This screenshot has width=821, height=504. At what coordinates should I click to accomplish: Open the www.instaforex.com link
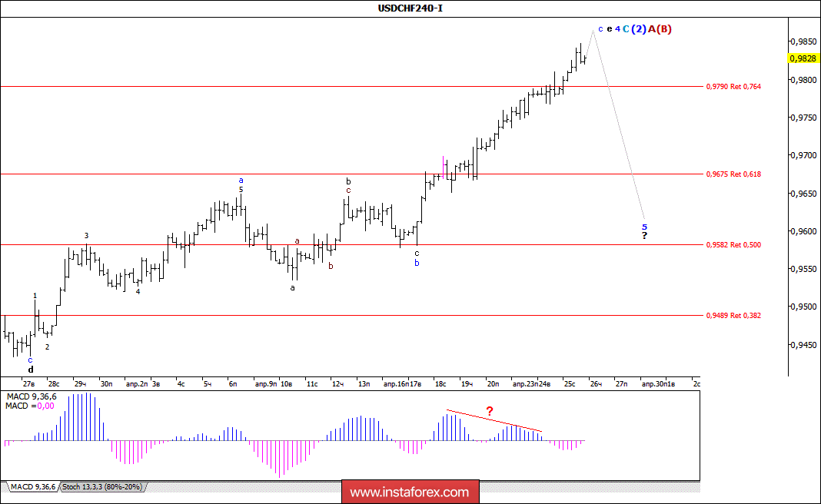point(410,492)
